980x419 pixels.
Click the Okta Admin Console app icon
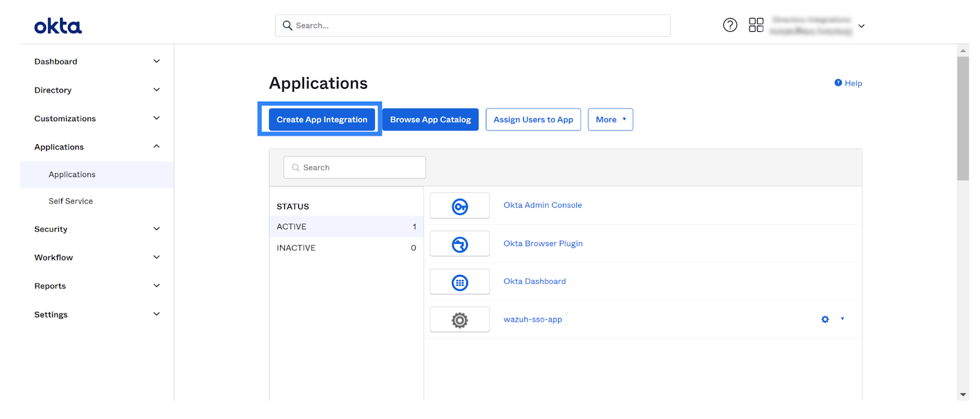coord(460,206)
